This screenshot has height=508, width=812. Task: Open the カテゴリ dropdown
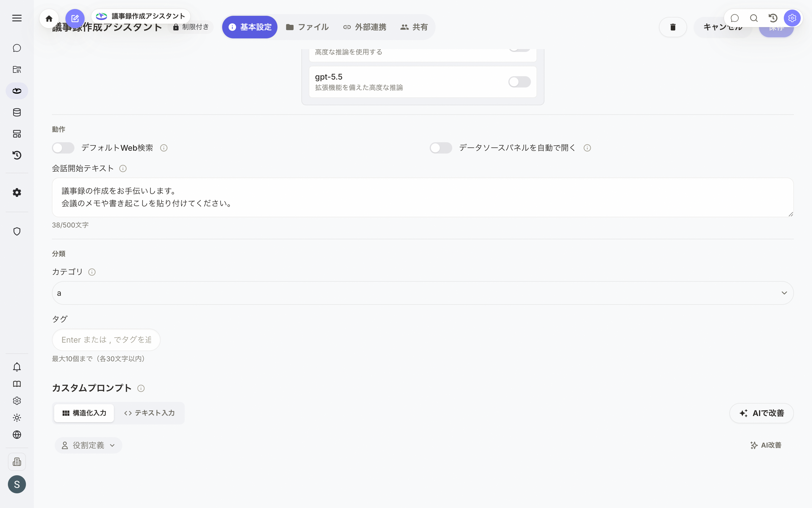pyautogui.click(x=423, y=293)
